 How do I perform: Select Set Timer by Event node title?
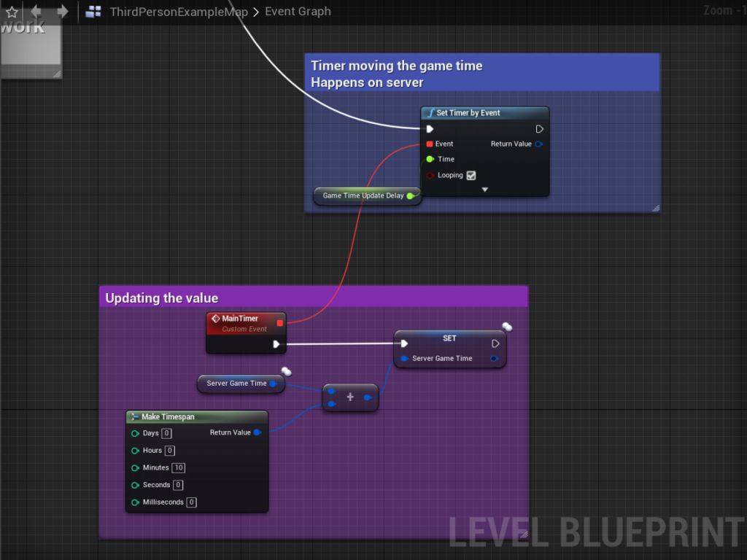coord(468,113)
